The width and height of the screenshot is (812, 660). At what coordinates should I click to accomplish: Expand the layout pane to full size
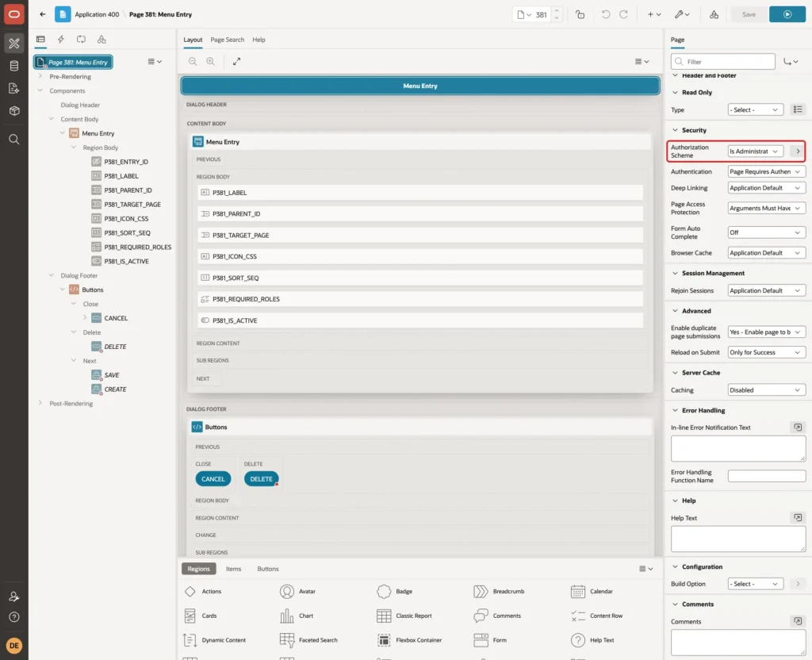[x=236, y=61]
